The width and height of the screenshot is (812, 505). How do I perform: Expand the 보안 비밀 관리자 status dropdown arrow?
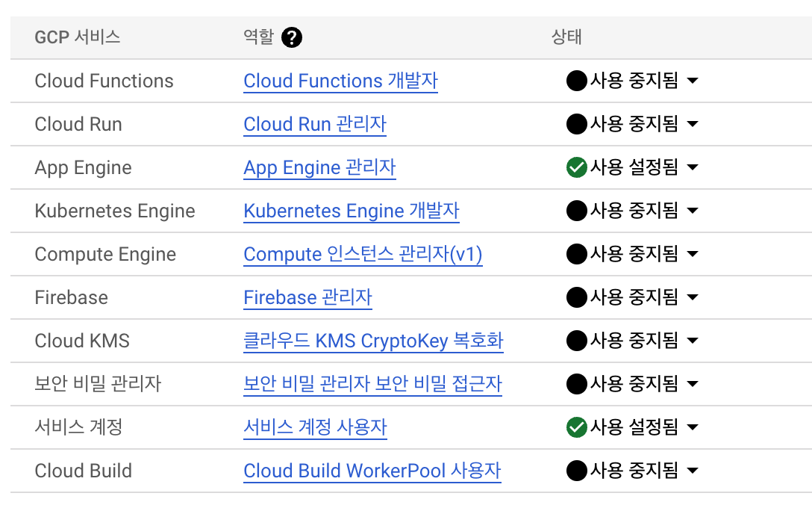(x=693, y=384)
